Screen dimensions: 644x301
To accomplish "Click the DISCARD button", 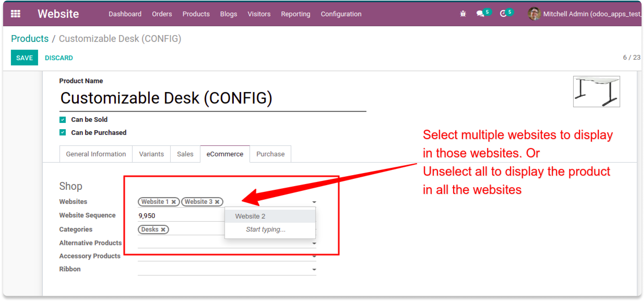I will coord(59,58).
